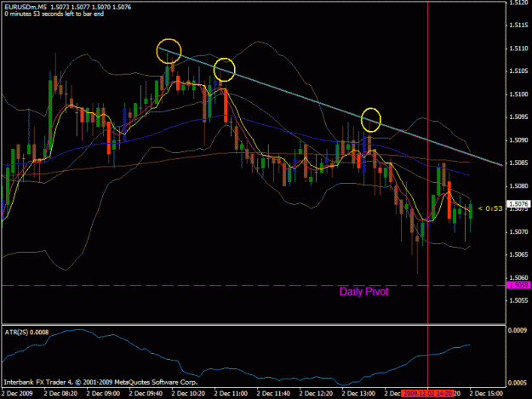The image size is (532, 399).
Task: Click the '2 Dec 2009' date axis label
Action: 17,393
